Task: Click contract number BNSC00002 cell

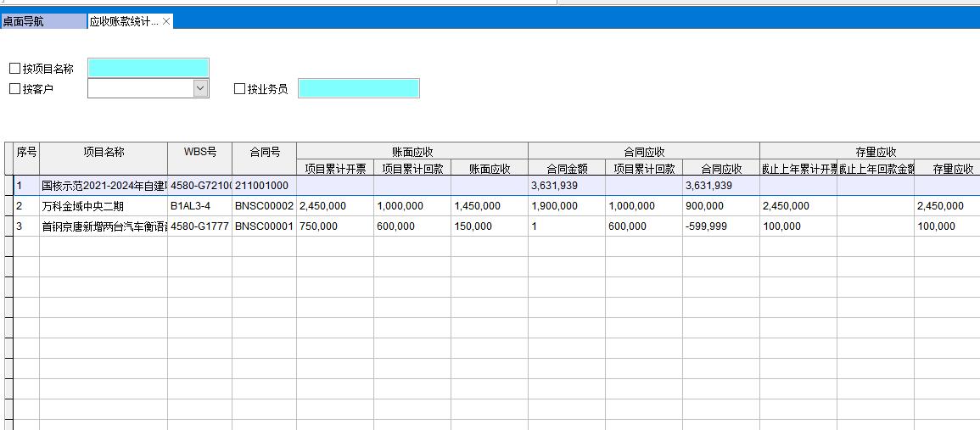Action: click(264, 206)
